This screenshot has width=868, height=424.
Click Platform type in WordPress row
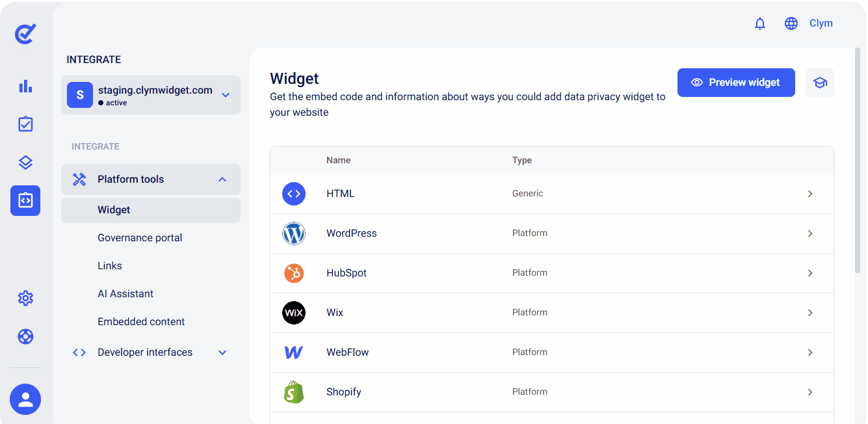pyautogui.click(x=530, y=233)
